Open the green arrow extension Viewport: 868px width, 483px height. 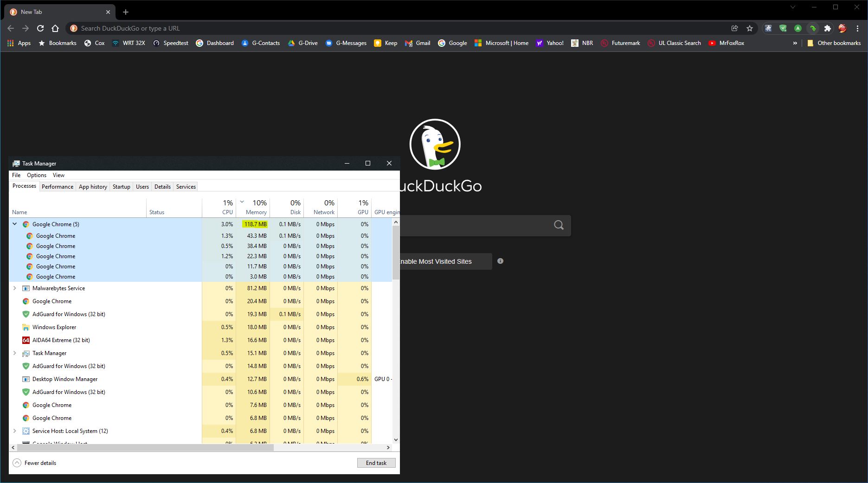813,28
